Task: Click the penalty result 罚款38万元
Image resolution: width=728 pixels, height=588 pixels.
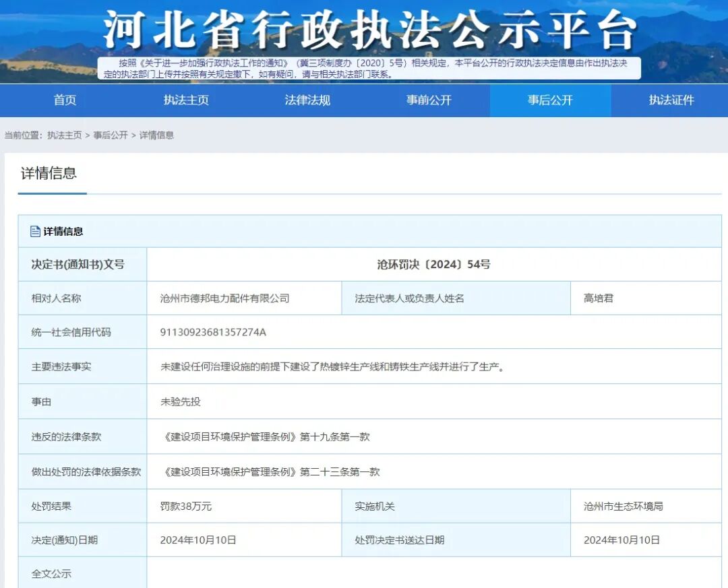Action: 186,507
